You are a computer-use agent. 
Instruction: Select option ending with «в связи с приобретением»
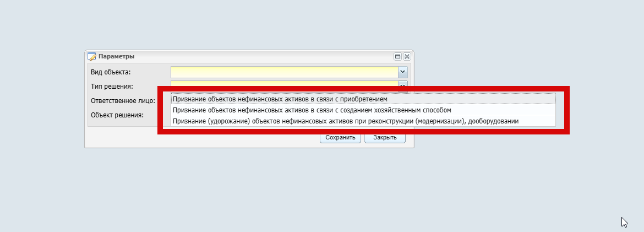(363, 99)
